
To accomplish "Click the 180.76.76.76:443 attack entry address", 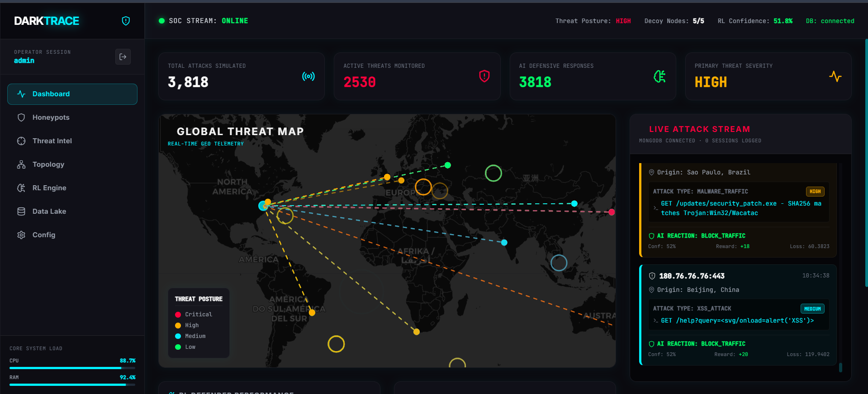I will (x=692, y=276).
